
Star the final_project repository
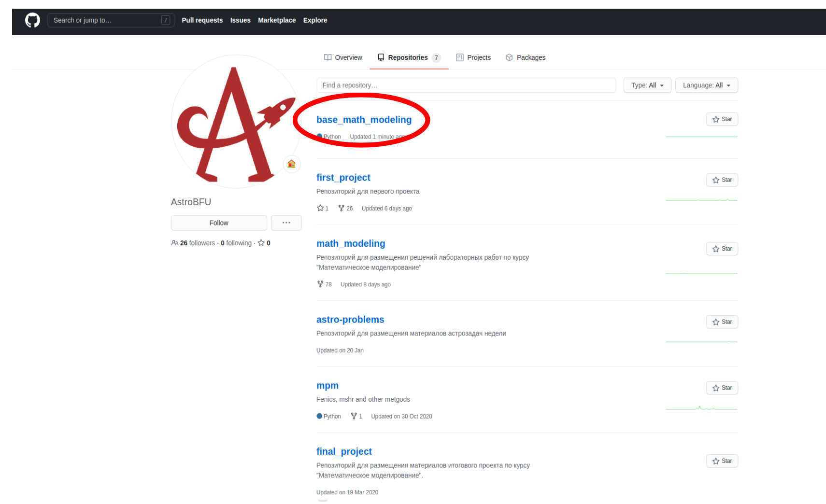click(x=722, y=461)
